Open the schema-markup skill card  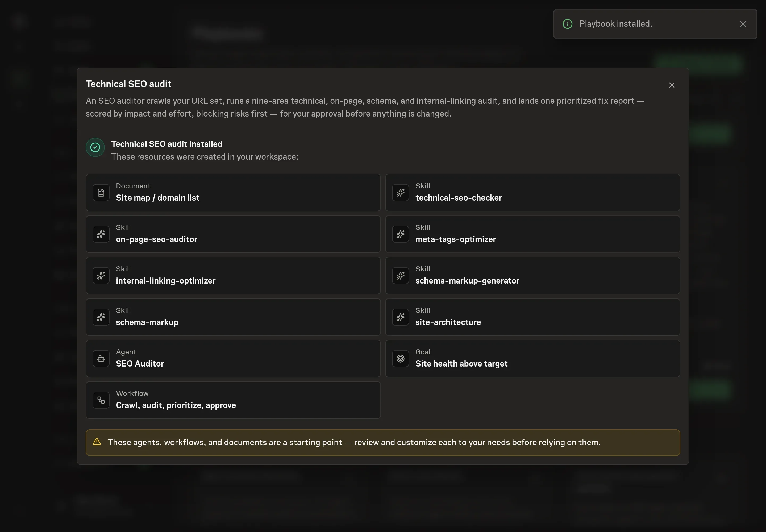click(x=233, y=317)
